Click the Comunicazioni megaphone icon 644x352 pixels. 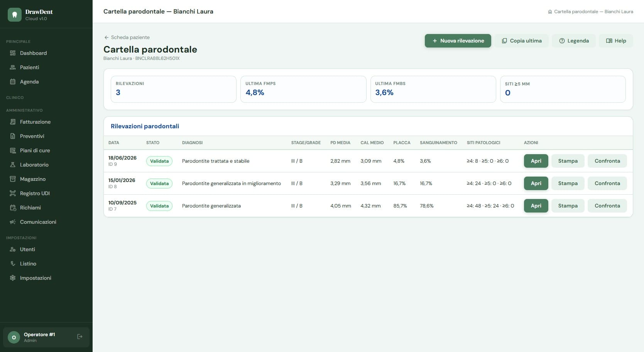click(13, 222)
